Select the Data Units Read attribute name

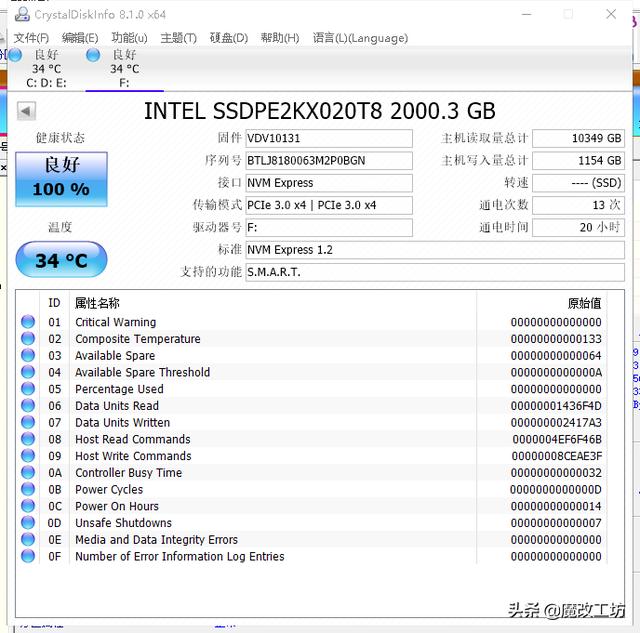coord(117,406)
